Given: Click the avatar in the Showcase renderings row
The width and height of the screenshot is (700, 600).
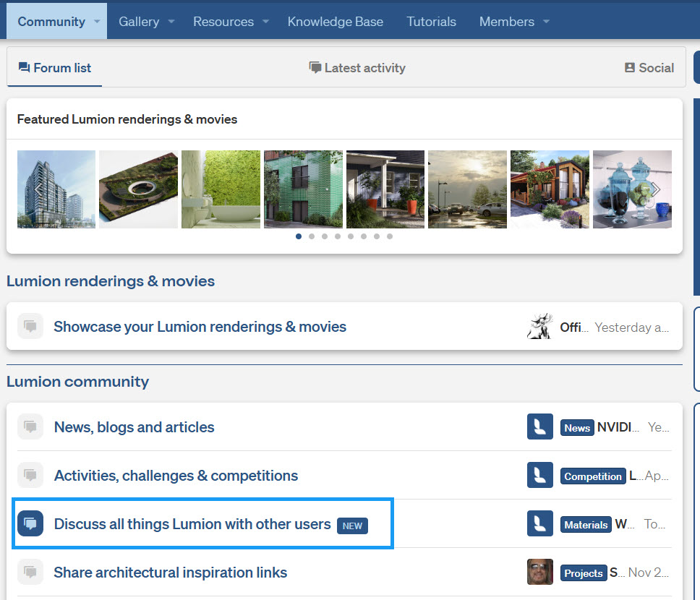Looking at the screenshot, I should point(539,327).
